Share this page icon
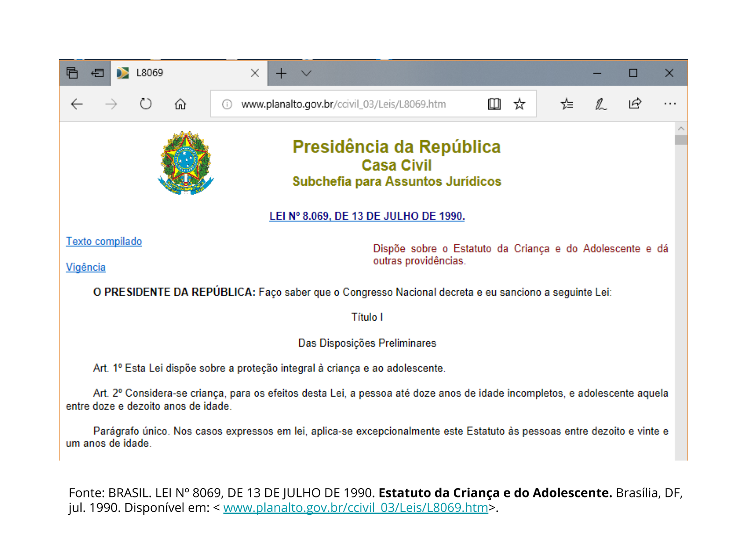 [635, 104]
